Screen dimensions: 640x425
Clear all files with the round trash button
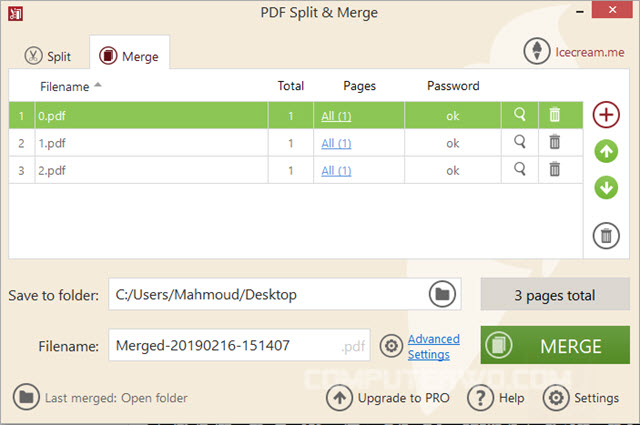click(606, 236)
